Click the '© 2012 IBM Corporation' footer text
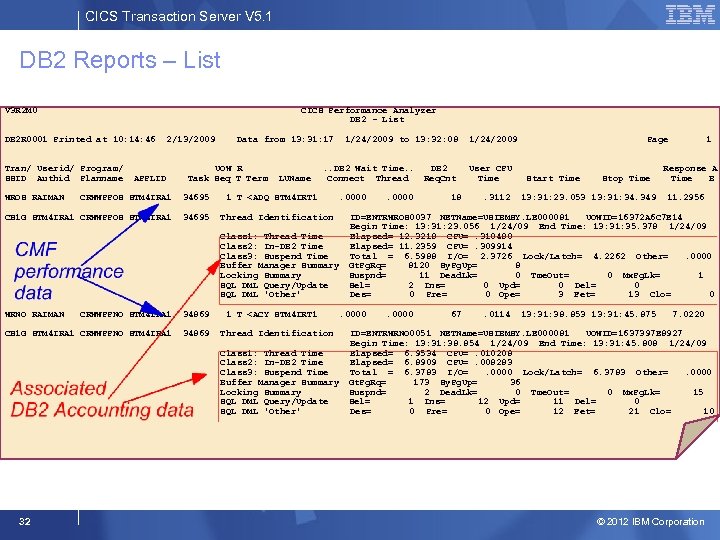 (650, 522)
